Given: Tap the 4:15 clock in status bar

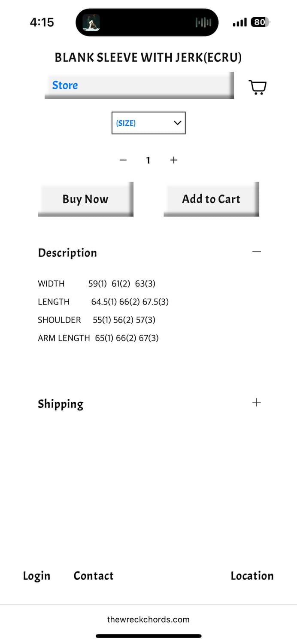Looking at the screenshot, I should 42,22.
